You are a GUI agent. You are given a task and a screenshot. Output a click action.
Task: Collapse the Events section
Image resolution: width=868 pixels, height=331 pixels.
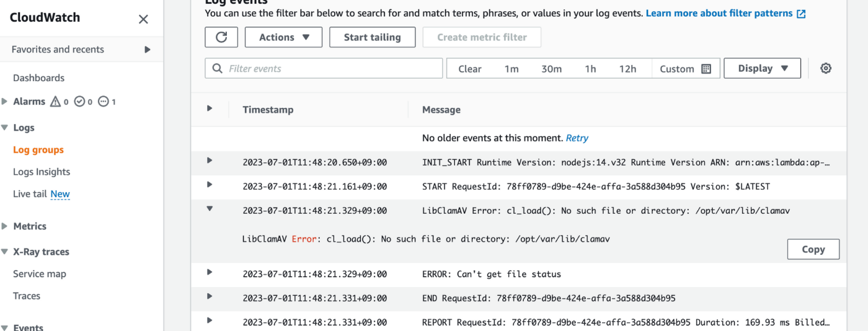5,327
